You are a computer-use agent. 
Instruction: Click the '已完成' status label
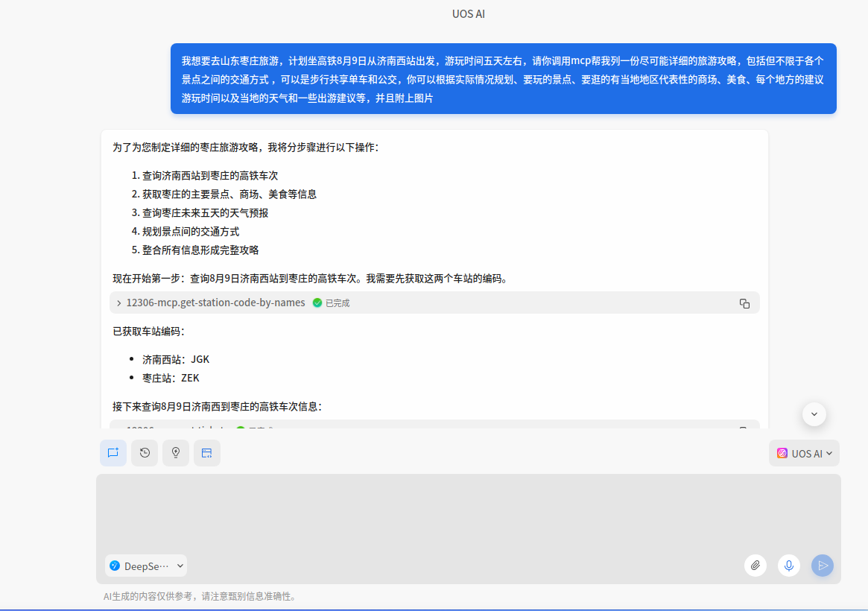coord(338,303)
